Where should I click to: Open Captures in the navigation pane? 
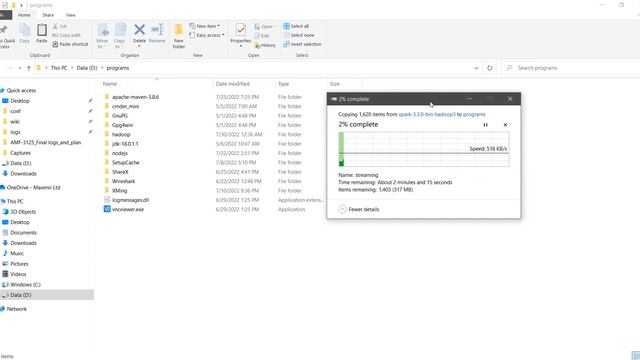20,153
